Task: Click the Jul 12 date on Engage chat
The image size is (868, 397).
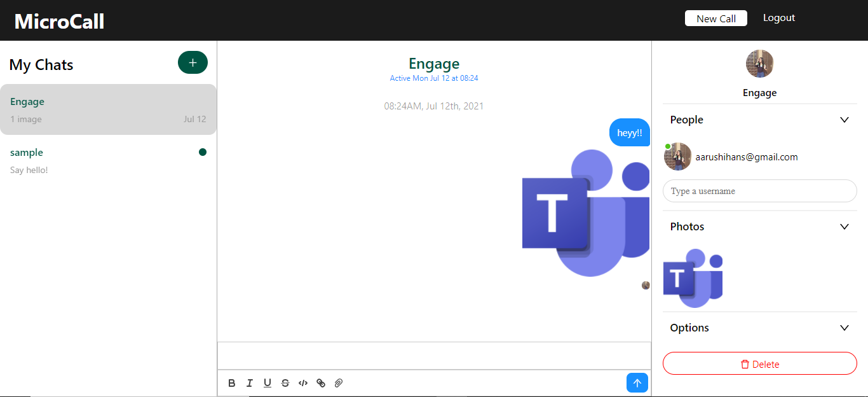Action: [x=195, y=119]
